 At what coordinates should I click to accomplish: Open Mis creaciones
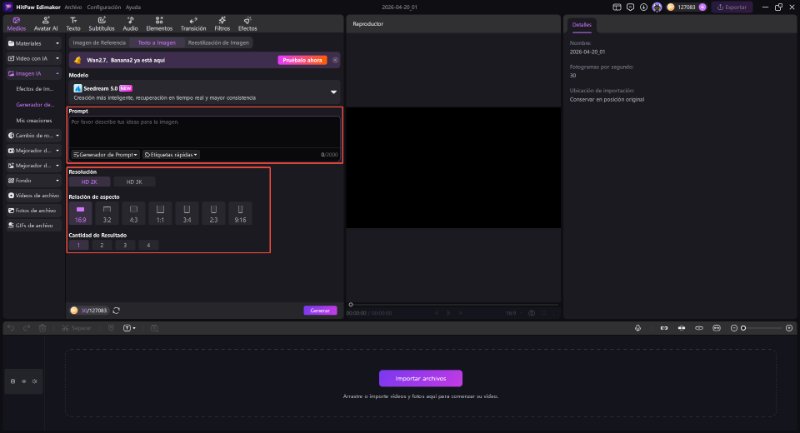(34, 120)
